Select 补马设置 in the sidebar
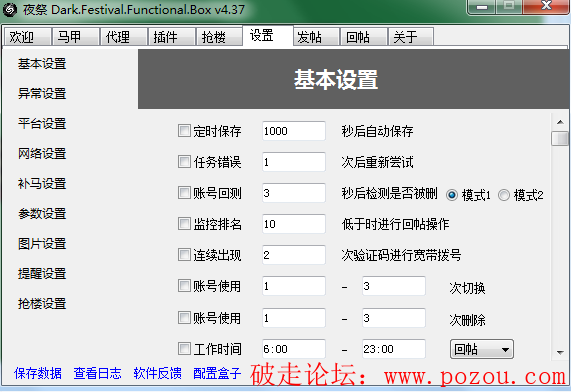Viewport: 571px width, 392px height. [x=42, y=183]
